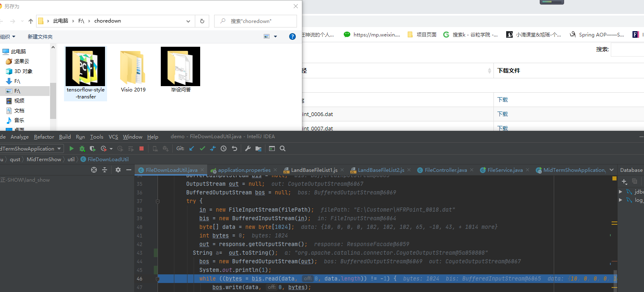Switch to LandBaseFileList2.js tab
The height and width of the screenshot is (292, 644).
tap(381, 170)
